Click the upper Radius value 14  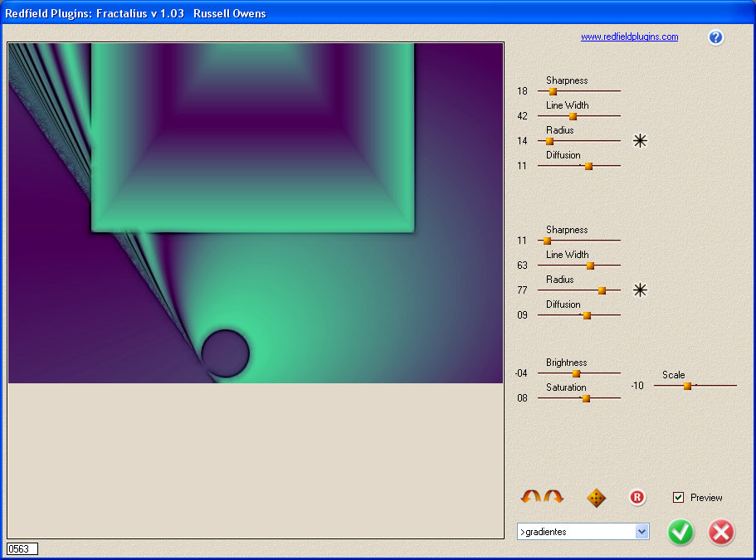522,141
